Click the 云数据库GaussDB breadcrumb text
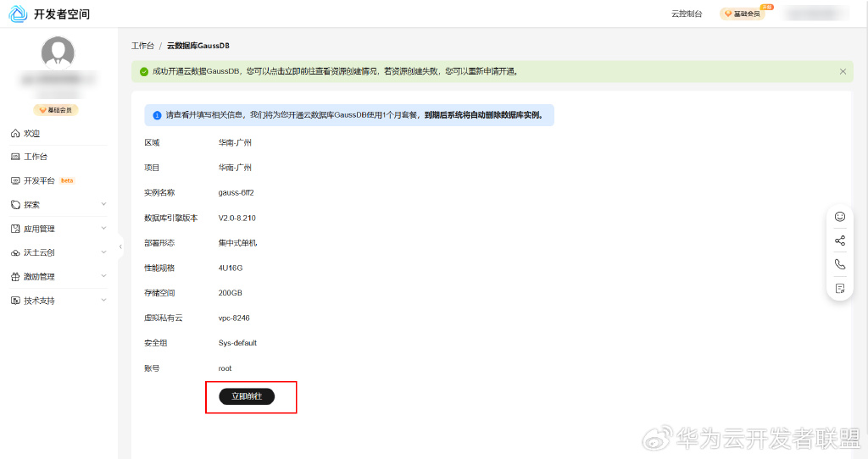 [198, 46]
